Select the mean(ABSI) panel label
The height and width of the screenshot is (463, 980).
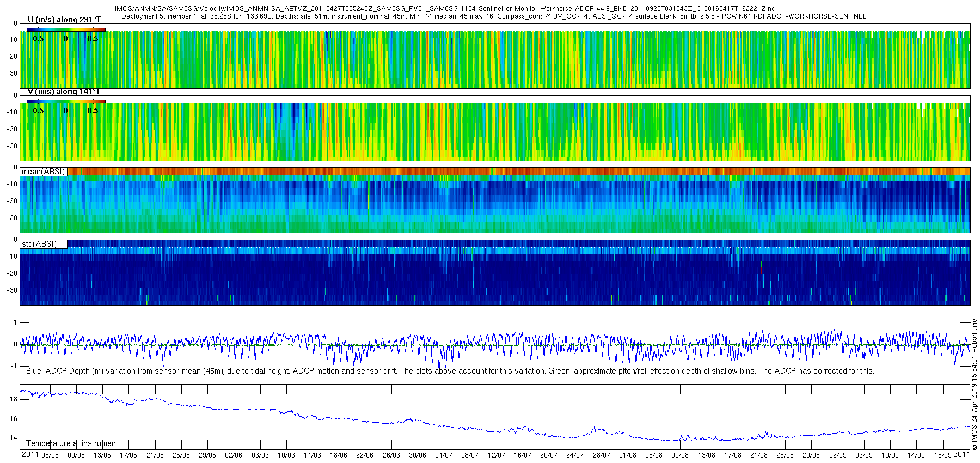click(x=44, y=172)
